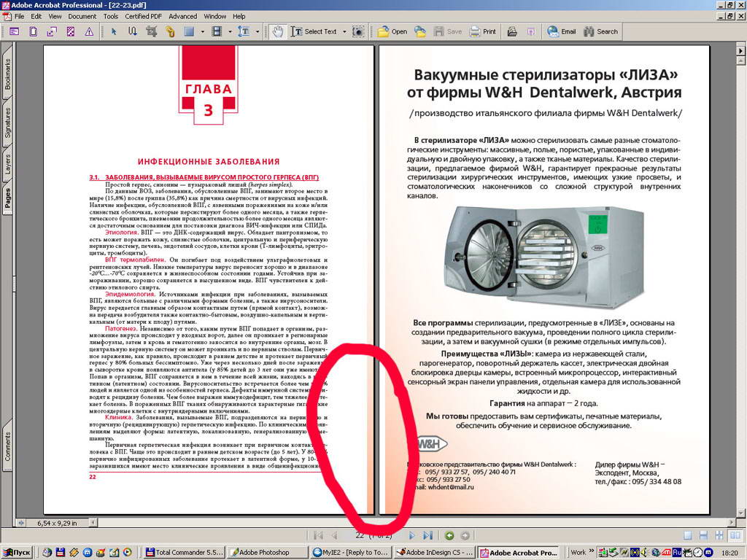This screenshot has width=747, height=560.
Task: Click the warning triangle toolbar icon
Action: (x=89, y=31)
